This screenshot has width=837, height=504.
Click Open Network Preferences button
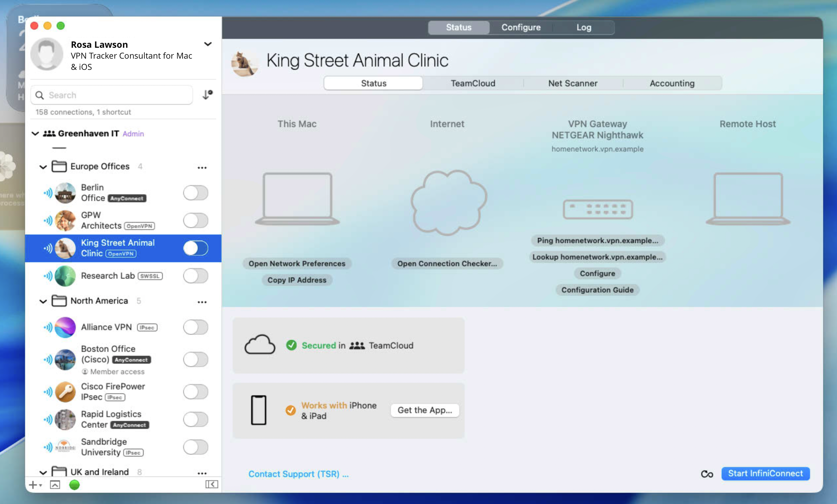tap(297, 264)
